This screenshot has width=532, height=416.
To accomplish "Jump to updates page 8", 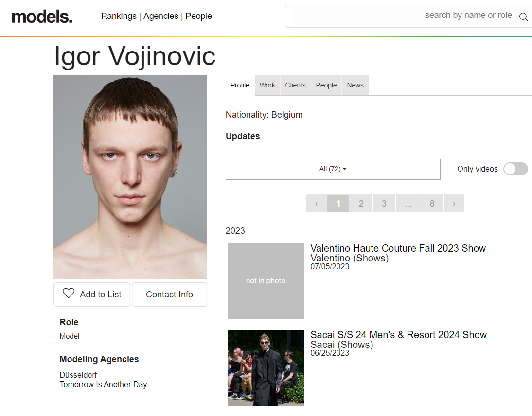I will pos(432,204).
